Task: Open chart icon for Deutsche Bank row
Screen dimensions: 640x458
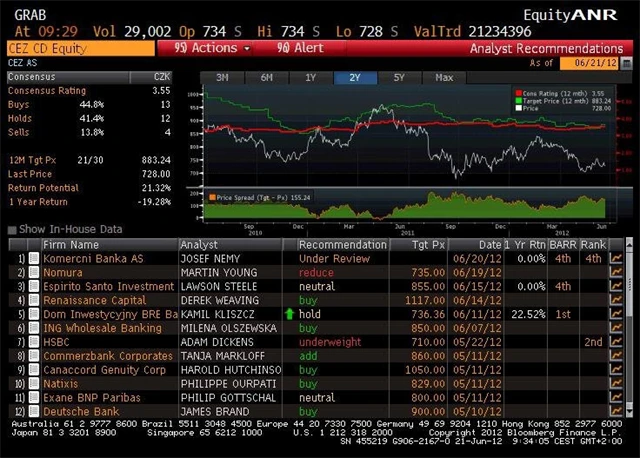Action: [616, 411]
